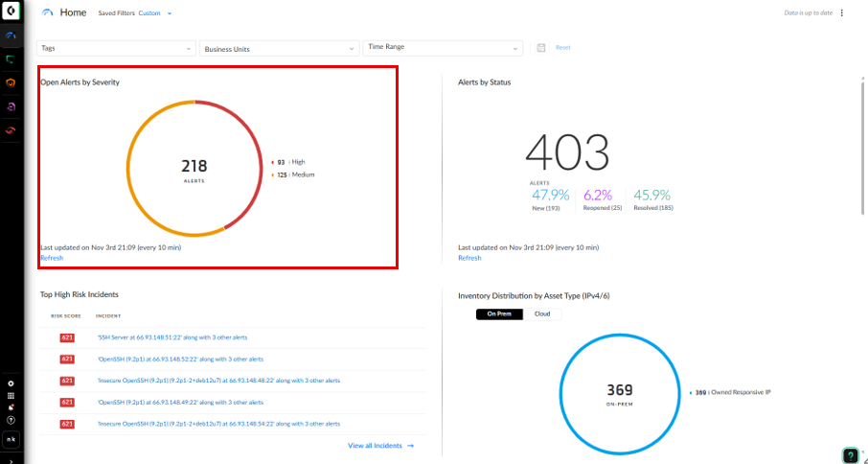Click Refresh under Alerts by Status
Viewport: 868px width, 464px height.
pos(469,258)
